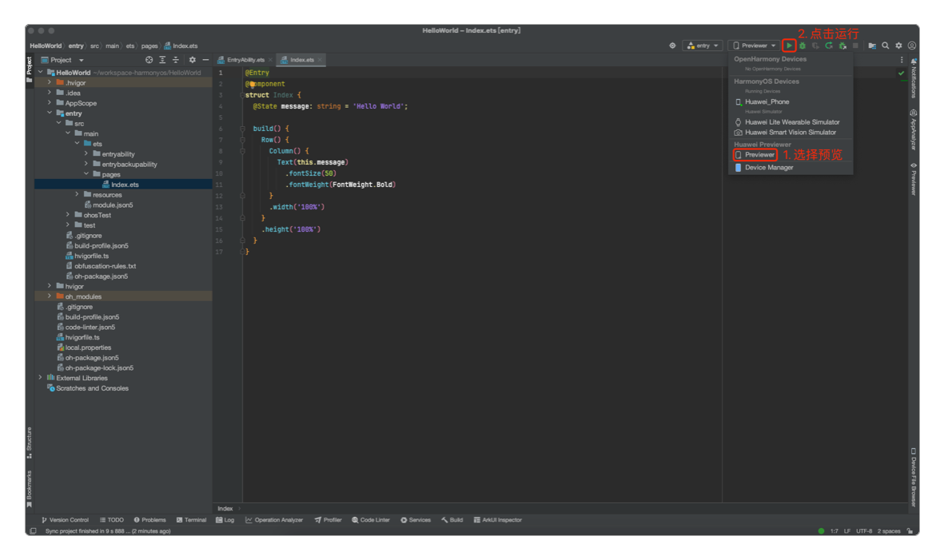Click UTF-8 encoding in status bar
This screenshot has height=560, width=944.
point(864,531)
